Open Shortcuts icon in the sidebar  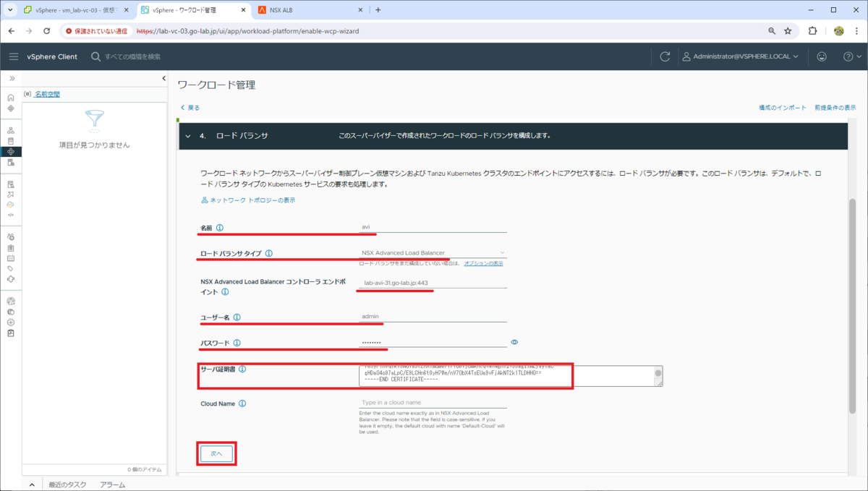click(11, 108)
